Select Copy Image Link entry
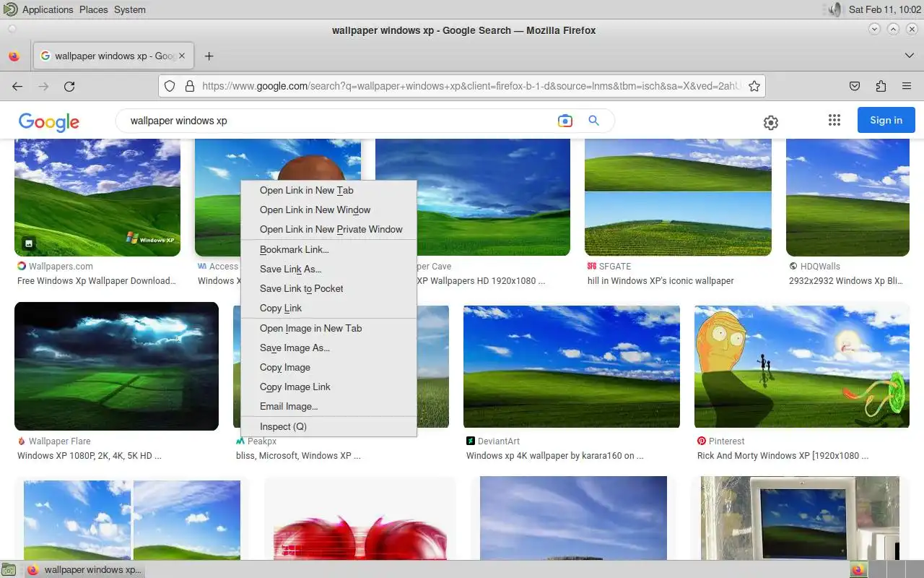The image size is (924, 578). click(x=328, y=387)
